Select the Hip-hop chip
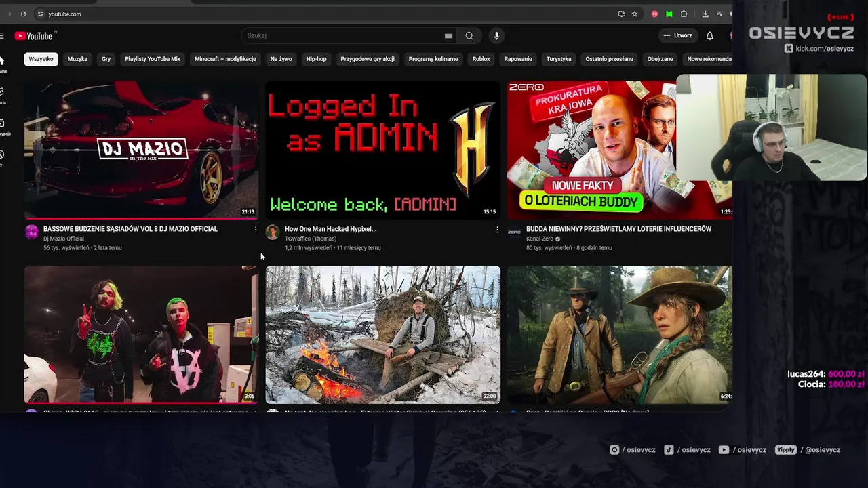This screenshot has height=488, width=868. (316, 59)
